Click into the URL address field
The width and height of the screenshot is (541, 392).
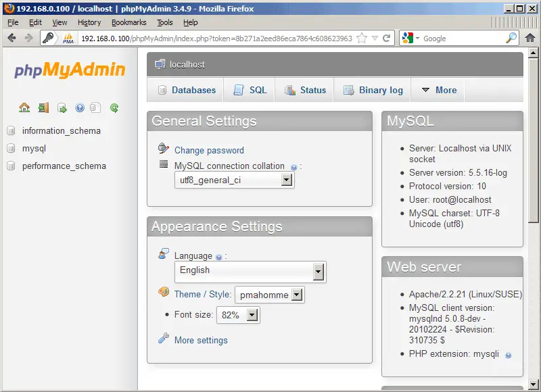pos(216,39)
